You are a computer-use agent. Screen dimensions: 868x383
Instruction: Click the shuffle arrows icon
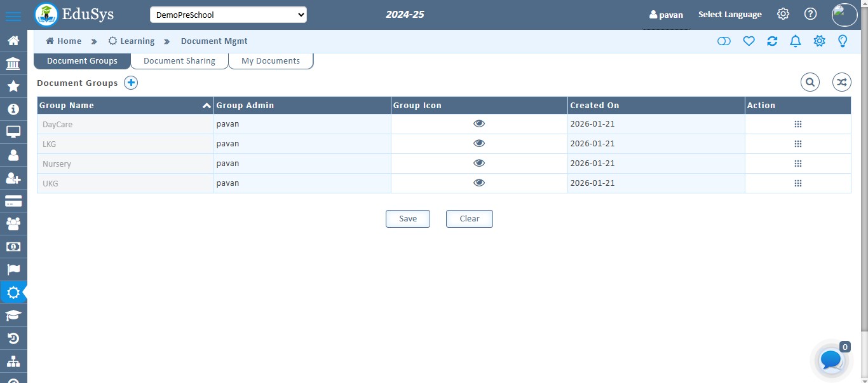(x=842, y=82)
